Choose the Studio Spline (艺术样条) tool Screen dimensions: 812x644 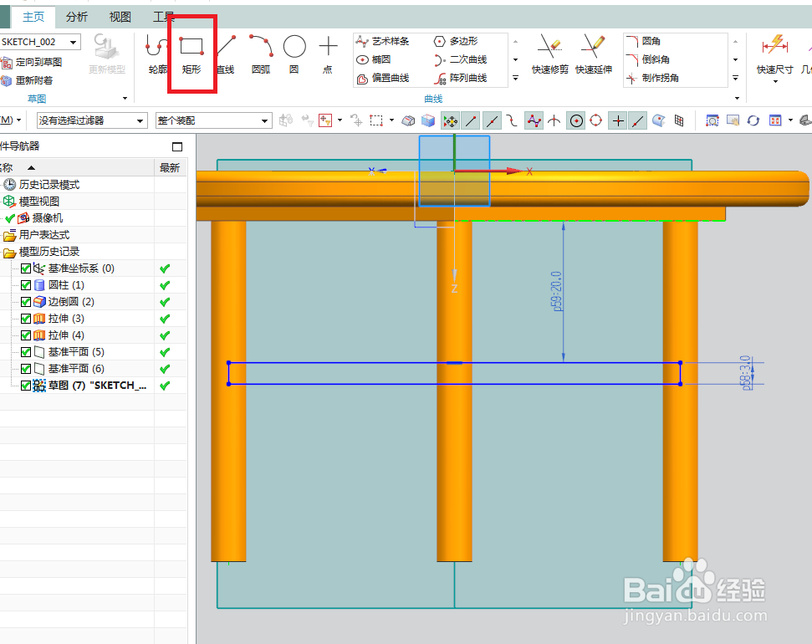click(x=383, y=41)
